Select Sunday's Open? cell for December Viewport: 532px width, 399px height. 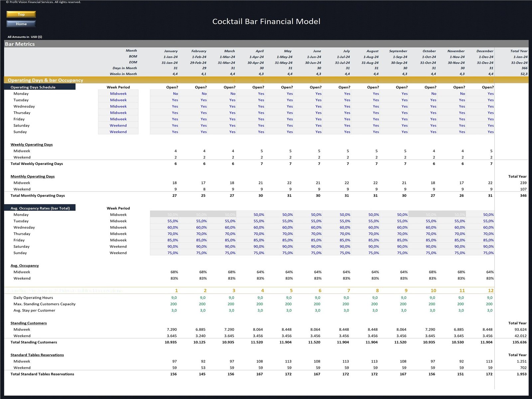coord(480,132)
